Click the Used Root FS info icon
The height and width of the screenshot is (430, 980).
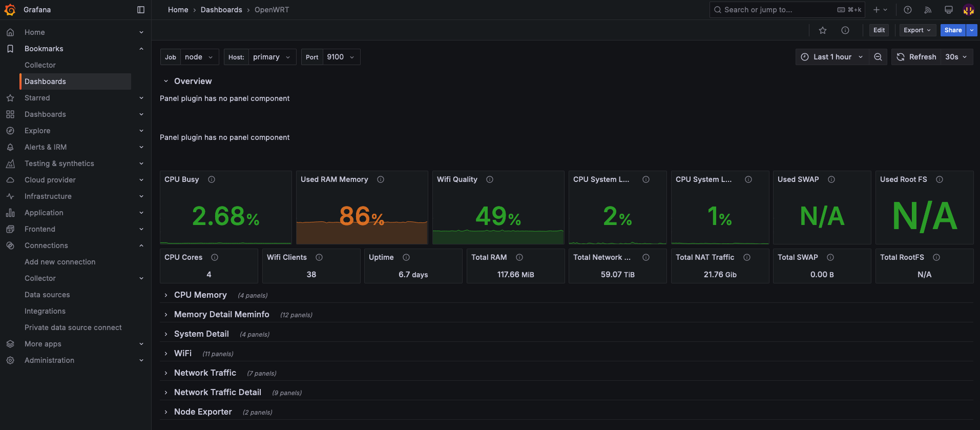click(x=940, y=179)
